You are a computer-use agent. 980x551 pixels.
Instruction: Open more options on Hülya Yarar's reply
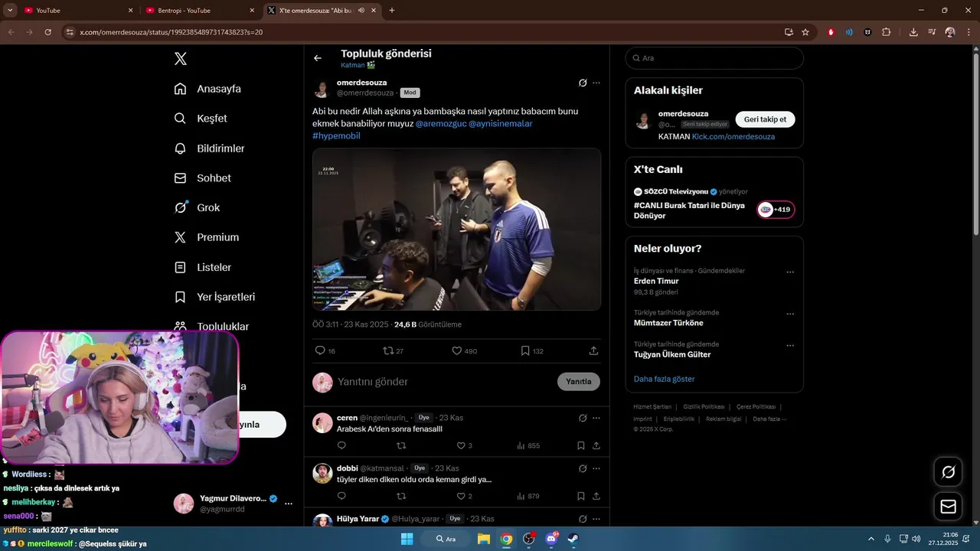point(596,519)
